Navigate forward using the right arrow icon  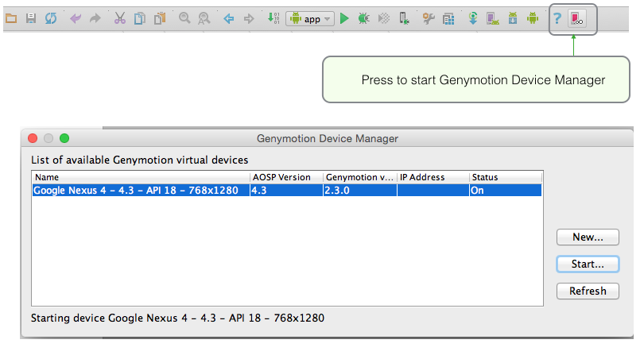249,18
